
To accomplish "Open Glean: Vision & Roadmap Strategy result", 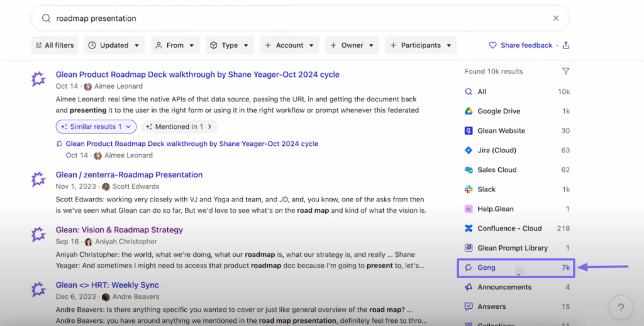I will click(x=119, y=230).
